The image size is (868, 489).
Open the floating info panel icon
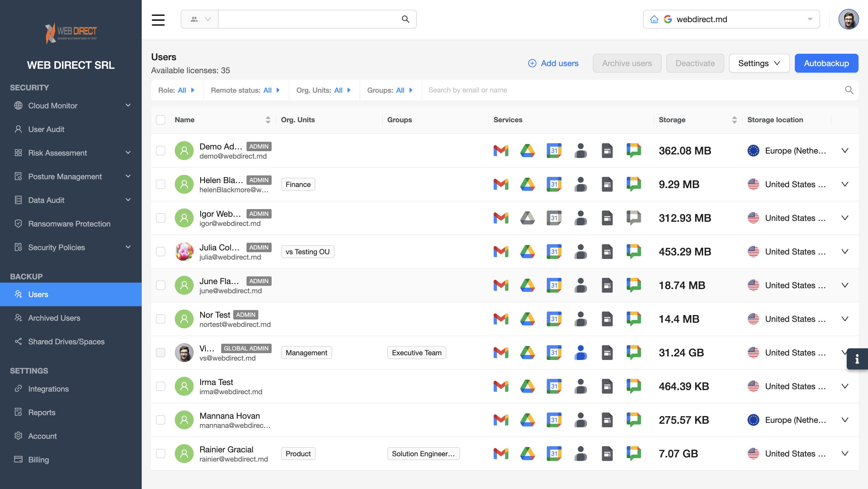(x=857, y=359)
